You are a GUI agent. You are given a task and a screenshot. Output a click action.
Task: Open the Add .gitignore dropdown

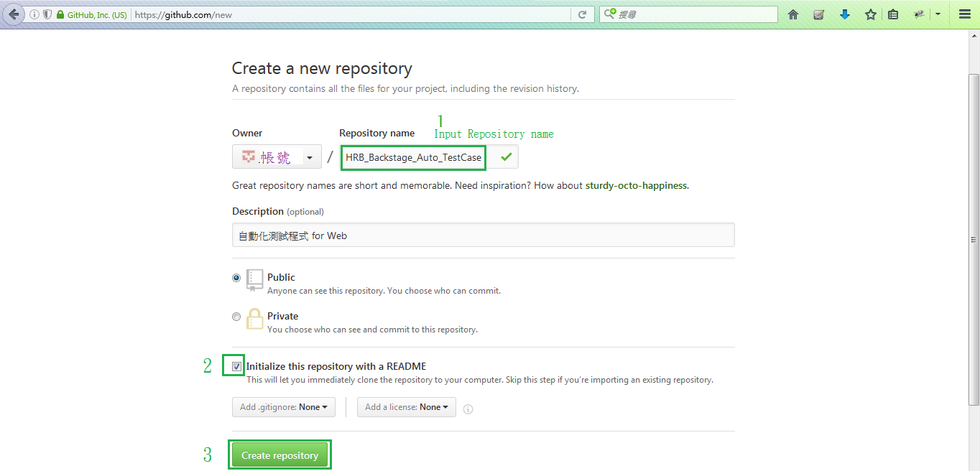pos(283,406)
